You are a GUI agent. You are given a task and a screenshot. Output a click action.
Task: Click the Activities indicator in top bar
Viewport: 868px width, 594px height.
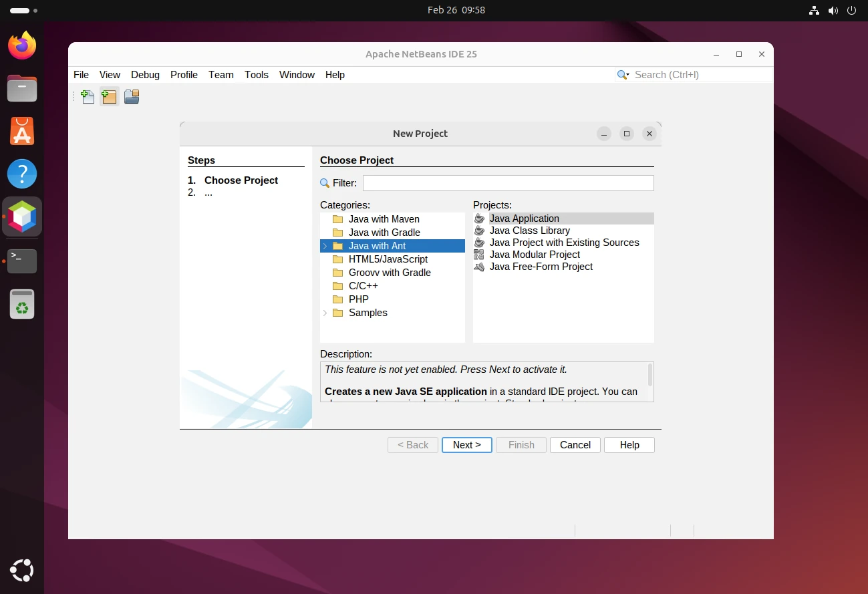24,11
